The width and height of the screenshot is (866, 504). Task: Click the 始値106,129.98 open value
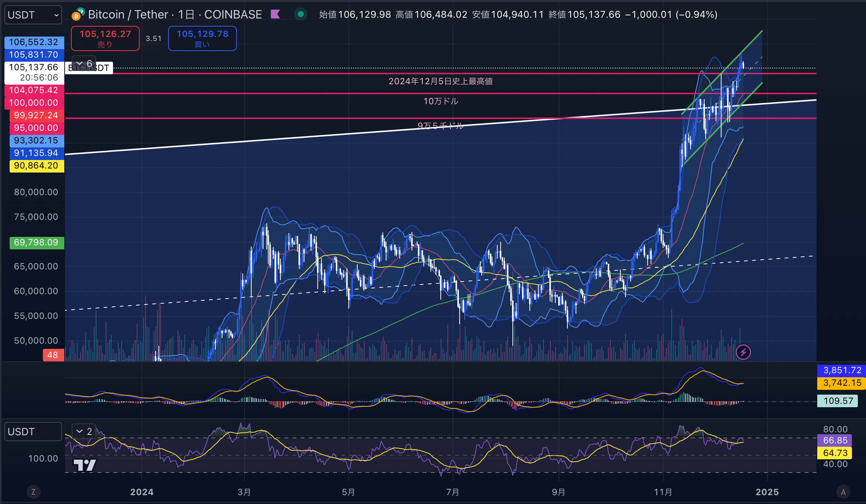[x=355, y=14]
